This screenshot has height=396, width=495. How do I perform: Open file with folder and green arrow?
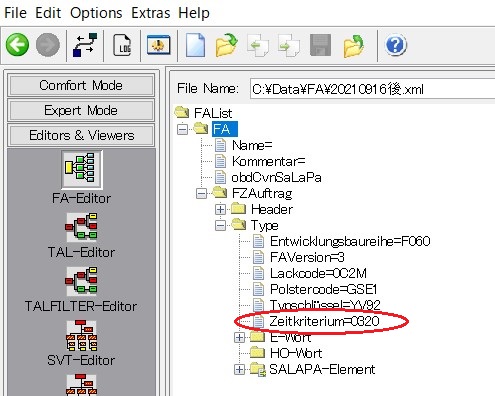[226, 45]
